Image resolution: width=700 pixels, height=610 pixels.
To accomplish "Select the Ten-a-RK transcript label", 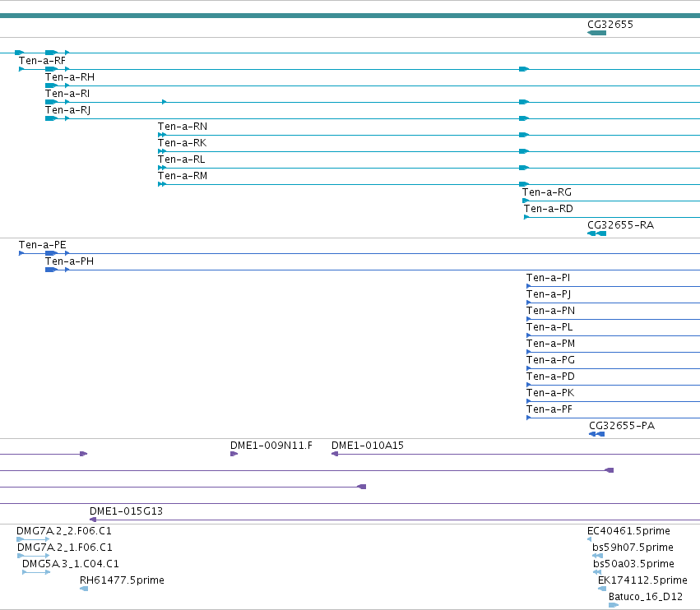I will [182, 143].
